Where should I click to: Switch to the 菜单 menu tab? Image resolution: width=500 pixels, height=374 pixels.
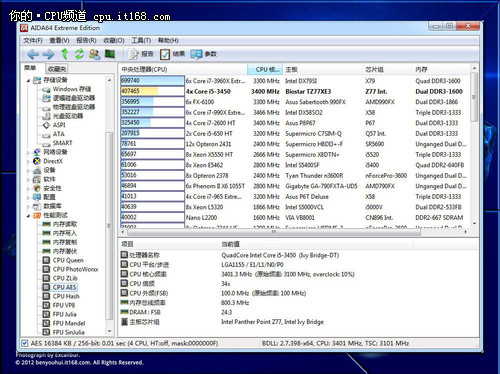click(x=30, y=68)
